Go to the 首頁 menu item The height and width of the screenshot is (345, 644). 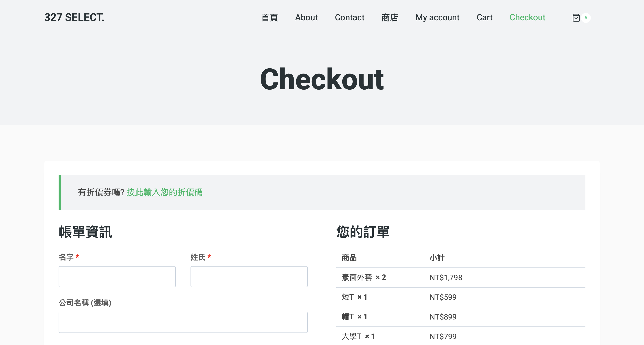[x=269, y=18]
